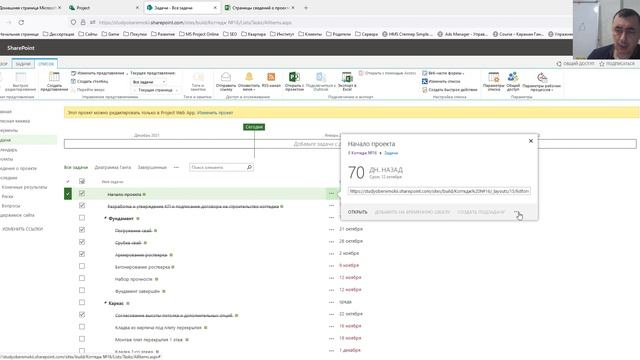Click ОБЩИЙ ДОСТУП share icon at top right
640x360 pixels.
[x=559, y=64]
